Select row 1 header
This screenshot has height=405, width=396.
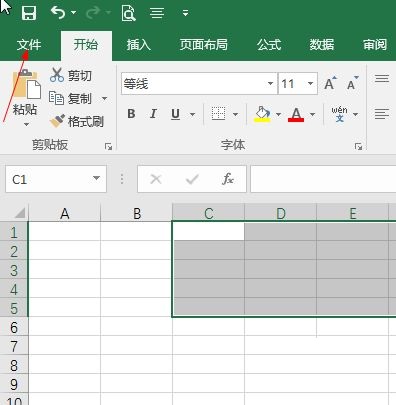point(14,232)
